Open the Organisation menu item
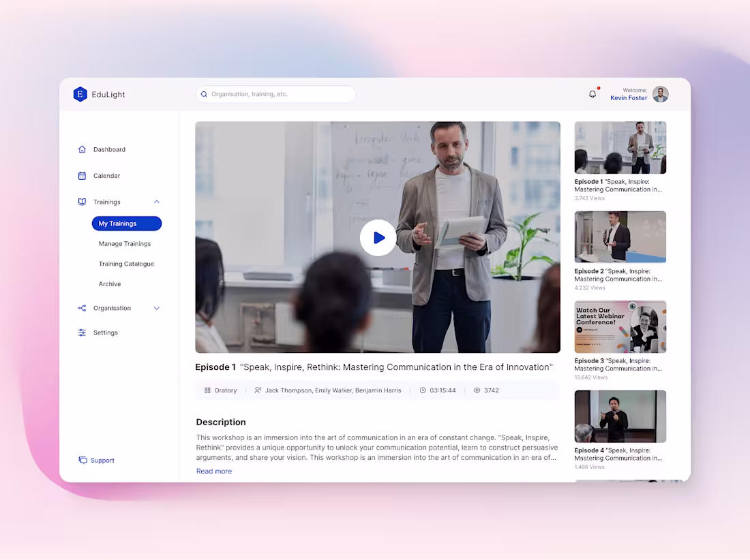 [112, 308]
